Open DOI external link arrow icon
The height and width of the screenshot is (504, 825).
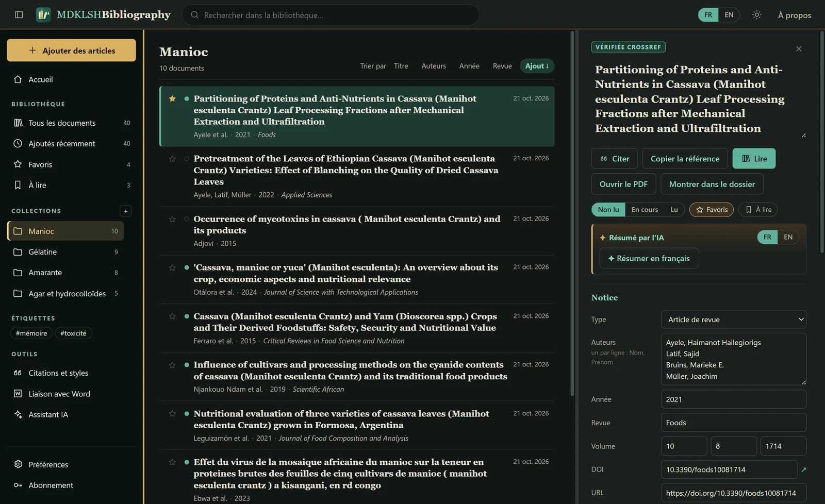(803, 469)
